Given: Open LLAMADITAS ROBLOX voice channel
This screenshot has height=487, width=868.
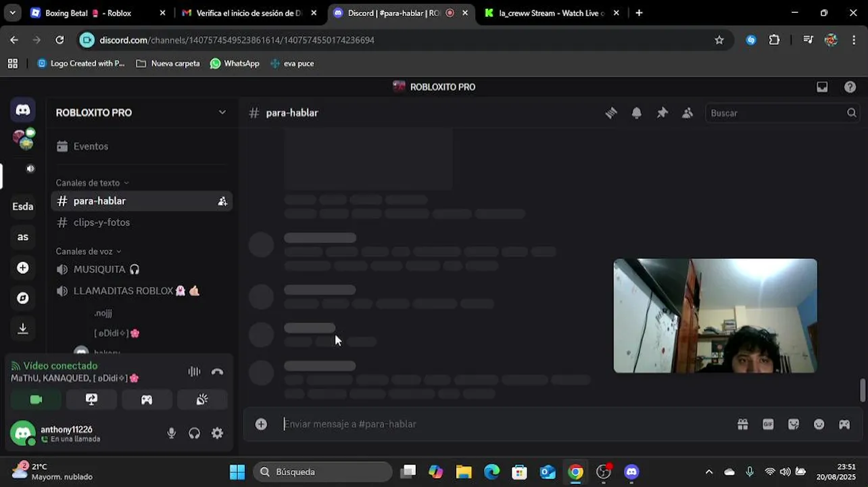Looking at the screenshot, I should (141, 291).
